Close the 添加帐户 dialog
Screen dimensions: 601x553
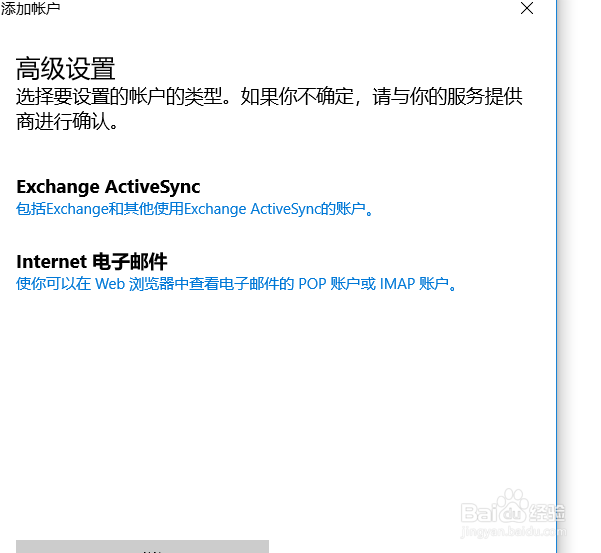coord(527,8)
